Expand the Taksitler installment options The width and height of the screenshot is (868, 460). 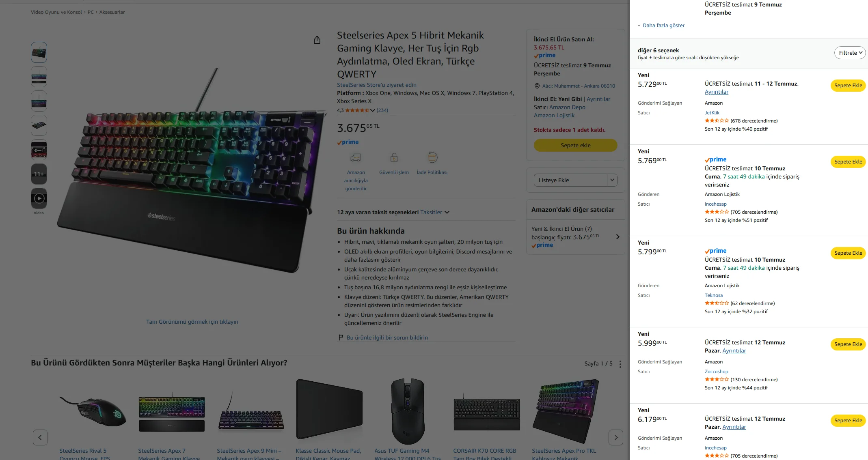(x=435, y=212)
